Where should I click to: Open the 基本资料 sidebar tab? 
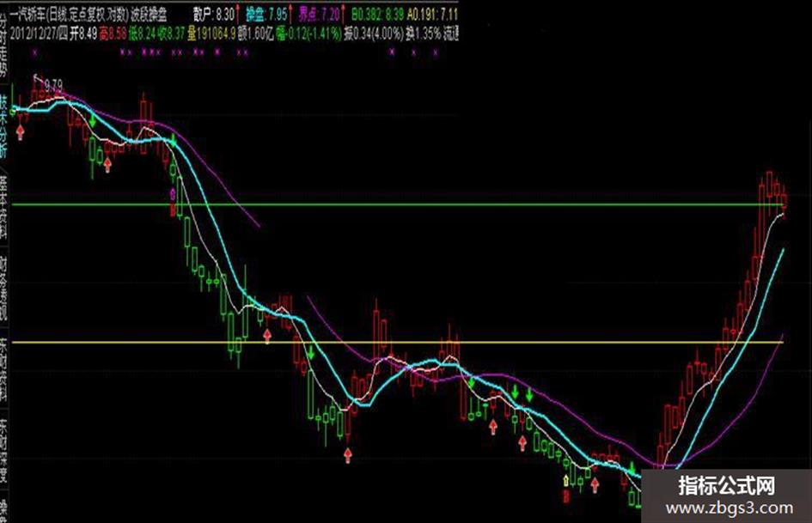[3, 207]
